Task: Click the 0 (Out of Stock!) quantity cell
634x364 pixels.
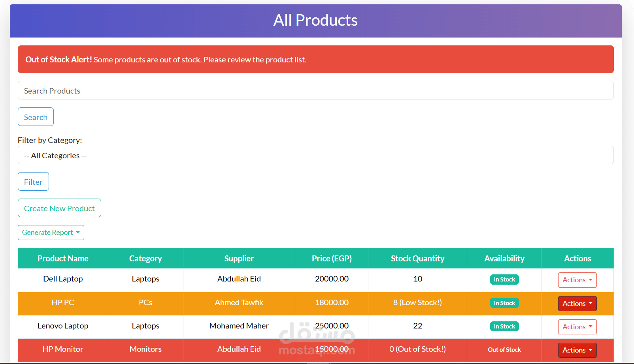Action: [418, 349]
